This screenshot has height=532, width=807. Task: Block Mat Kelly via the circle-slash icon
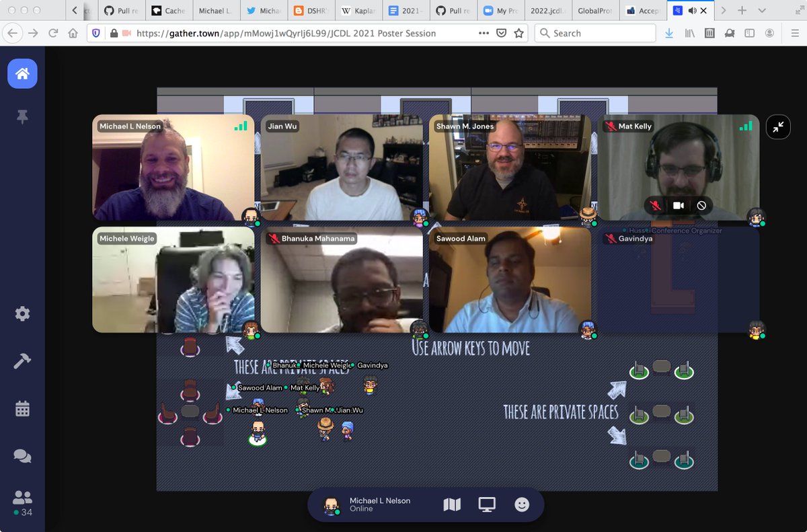pos(701,206)
